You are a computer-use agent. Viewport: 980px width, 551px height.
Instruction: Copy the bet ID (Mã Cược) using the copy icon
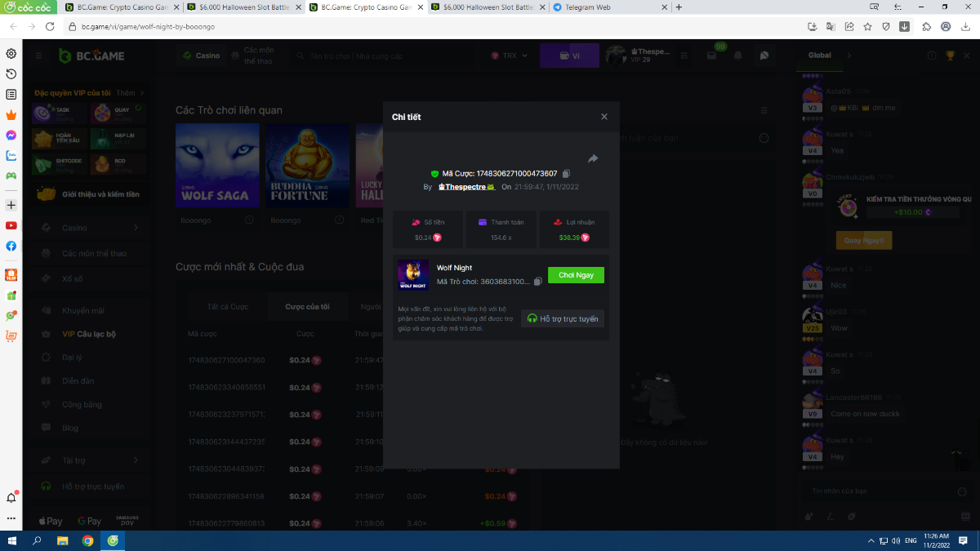(567, 174)
